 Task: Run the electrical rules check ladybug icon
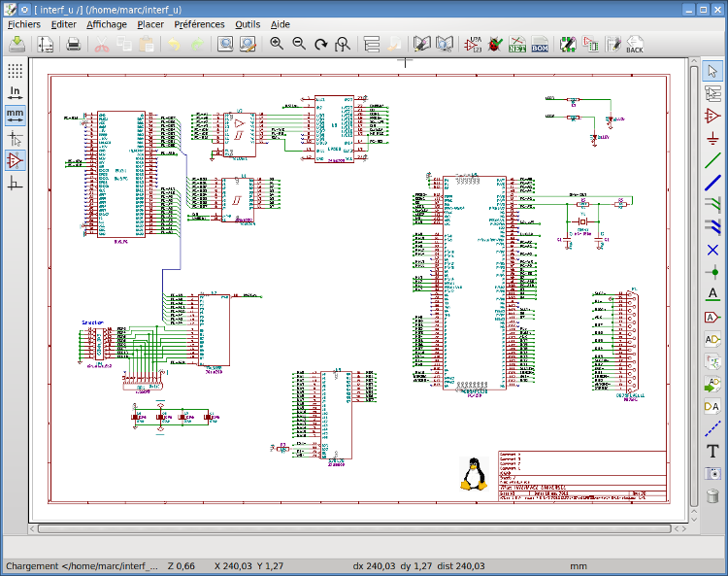point(495,44)
